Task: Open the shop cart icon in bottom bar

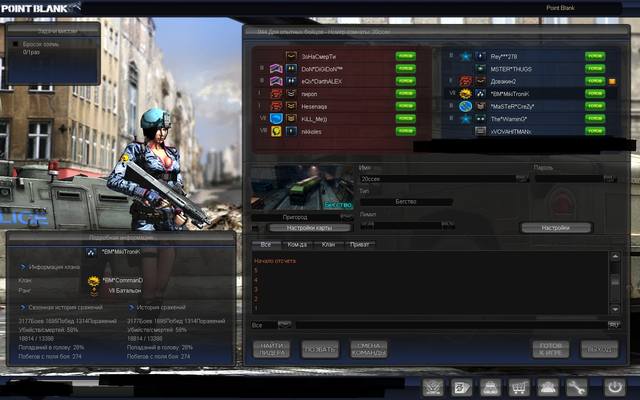Action: [519, 387]
